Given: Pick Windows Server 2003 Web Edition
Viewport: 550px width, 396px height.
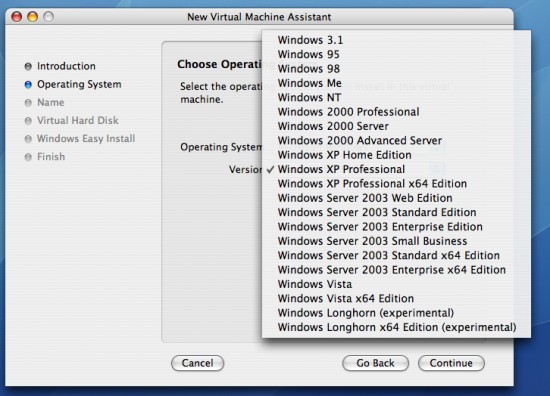Looking at the screenshot, I should point(396,198).
